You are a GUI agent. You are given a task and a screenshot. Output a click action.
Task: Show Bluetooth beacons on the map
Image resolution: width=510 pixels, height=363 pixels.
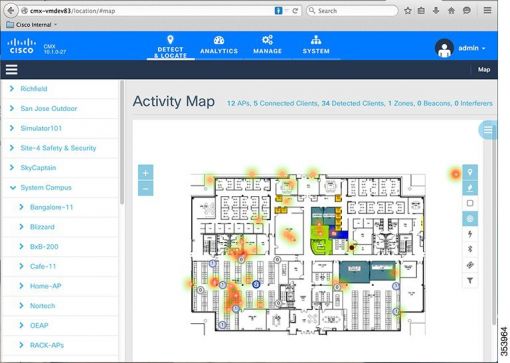(470, 249)
